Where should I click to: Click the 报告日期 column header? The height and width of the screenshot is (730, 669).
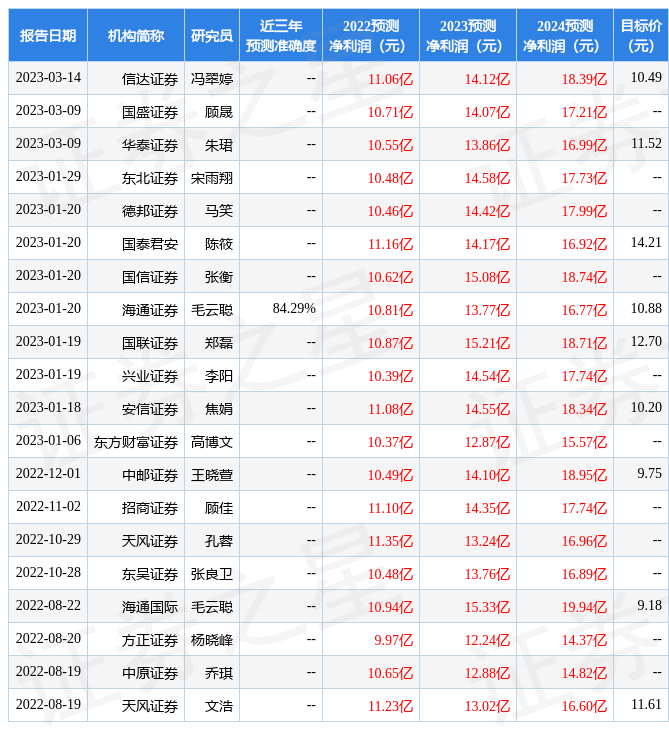pyautogui.click(x=48, y=35)
